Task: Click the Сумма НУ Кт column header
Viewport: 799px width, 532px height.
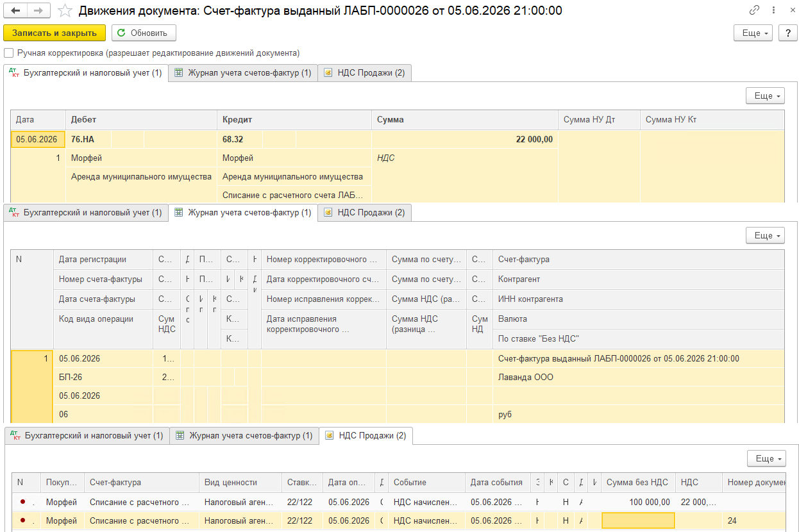Action: pos(712,120)
